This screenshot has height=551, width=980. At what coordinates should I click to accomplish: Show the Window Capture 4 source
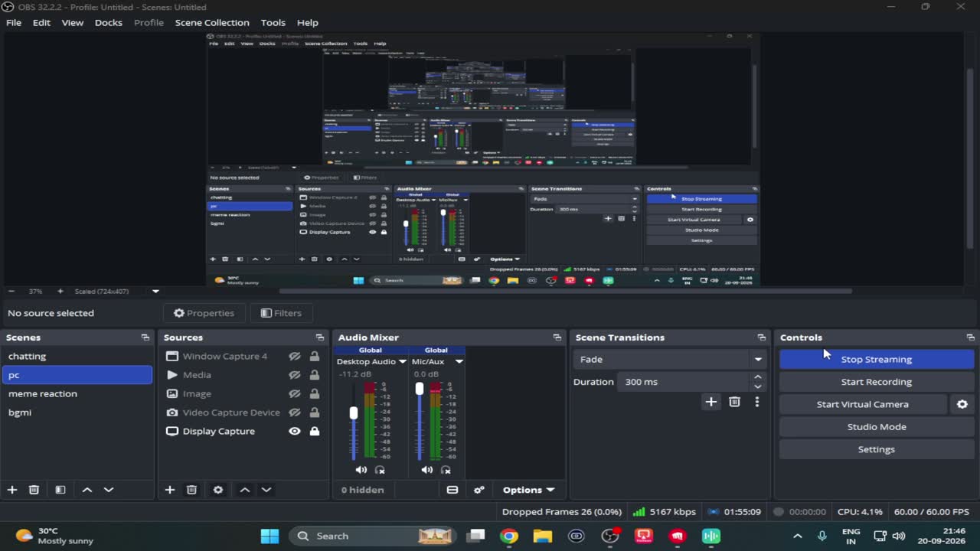[x=294, y=357]
